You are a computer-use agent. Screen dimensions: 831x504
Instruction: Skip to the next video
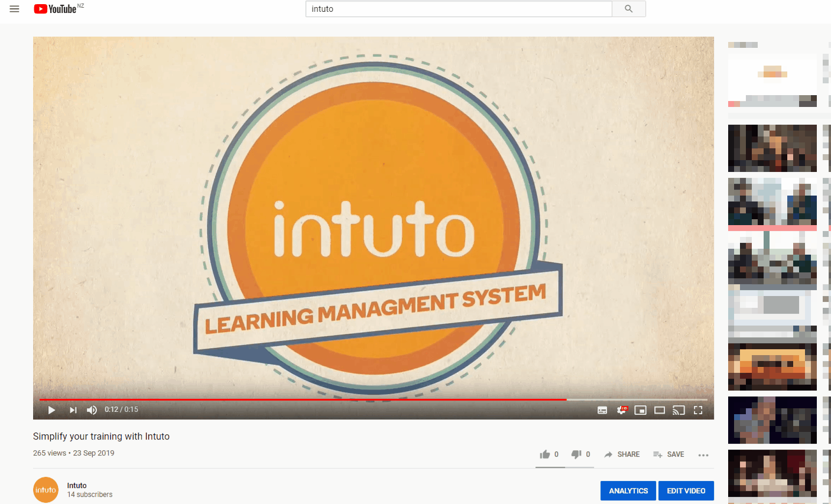point(73,409)
